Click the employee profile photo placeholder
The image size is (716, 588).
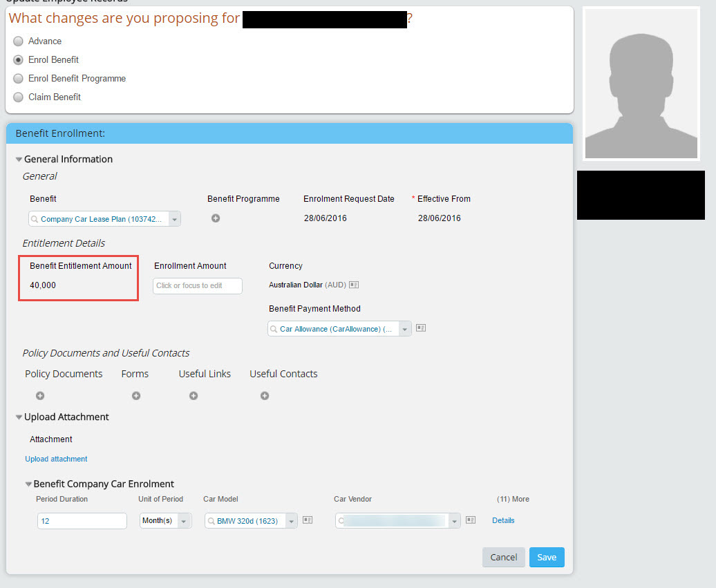point(641,84)
